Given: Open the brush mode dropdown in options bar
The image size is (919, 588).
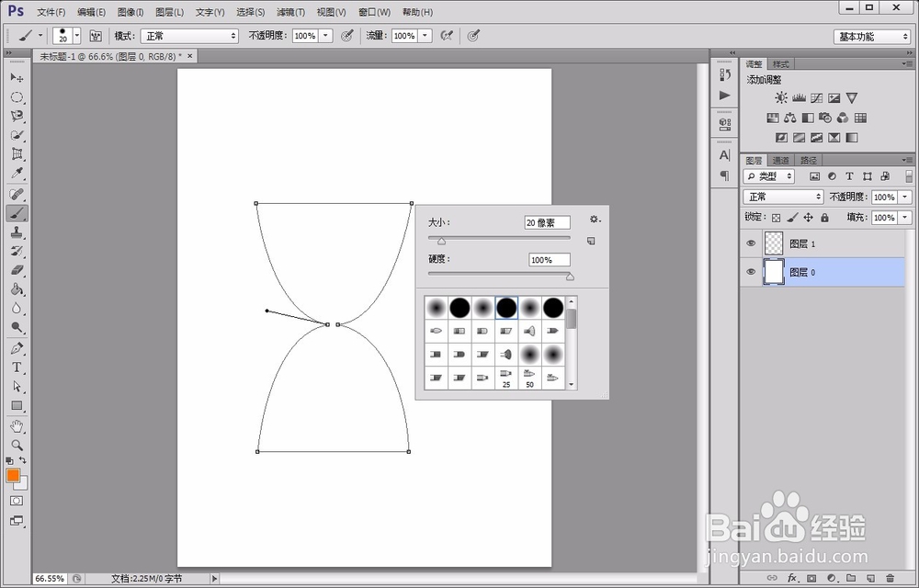Looking at the screenshot, I should point(188,36).
